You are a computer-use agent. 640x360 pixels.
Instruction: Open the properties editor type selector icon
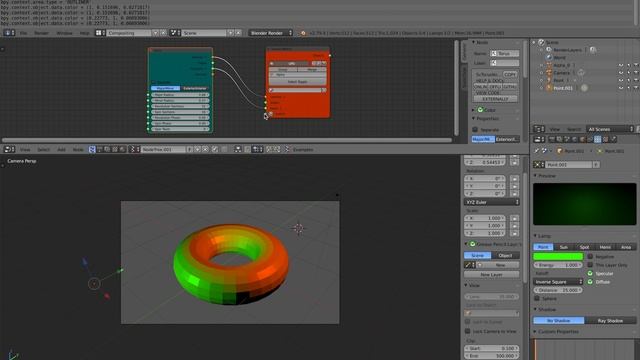coord(539,140)
